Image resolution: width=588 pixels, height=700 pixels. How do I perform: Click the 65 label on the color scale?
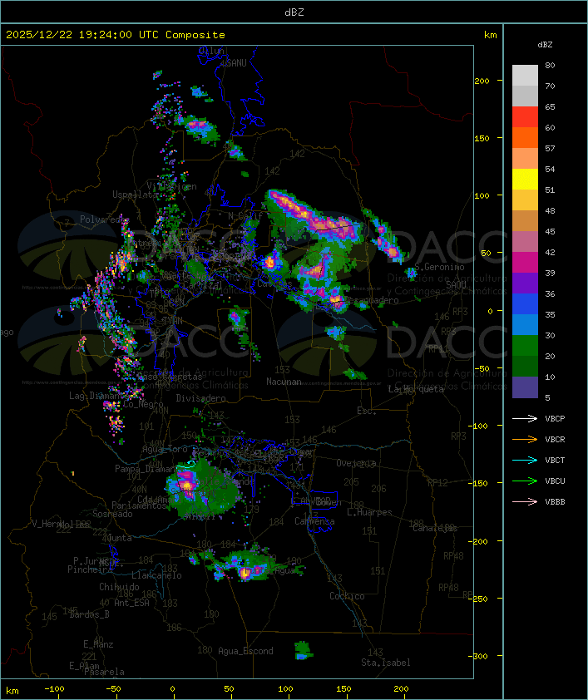[550, 106]
